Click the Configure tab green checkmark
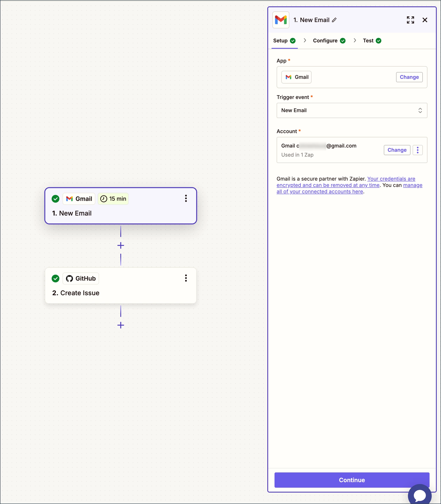 click(343, 41)
